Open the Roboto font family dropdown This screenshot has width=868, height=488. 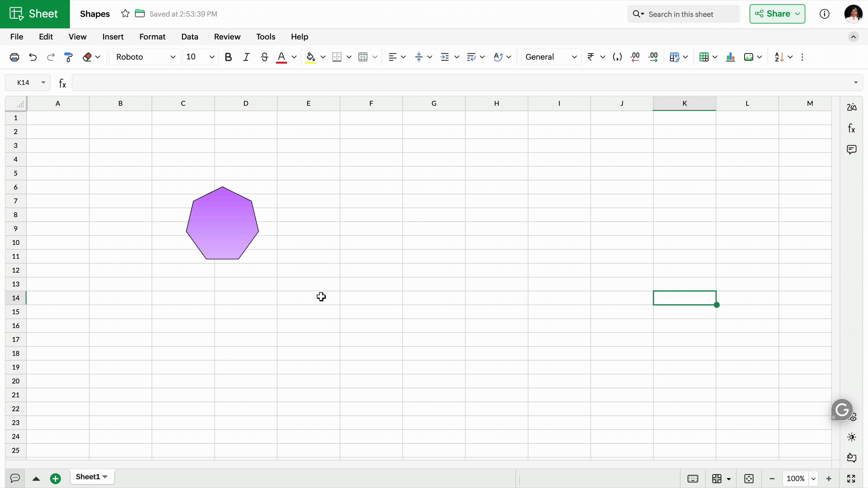[145, 57]
